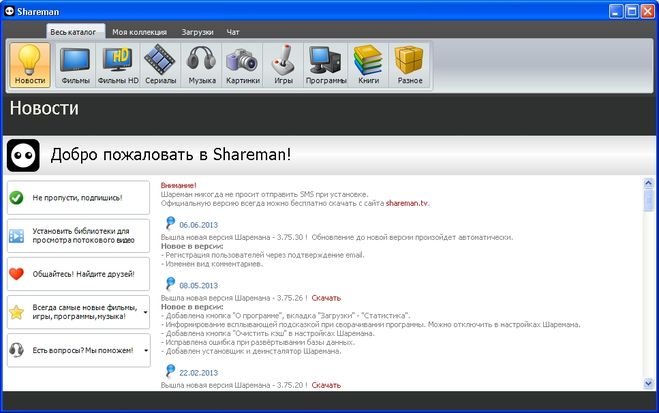The height and width of the screenshot is (413, 659).
Task: Open the Картинки camera icon
Action: (243, 64)
